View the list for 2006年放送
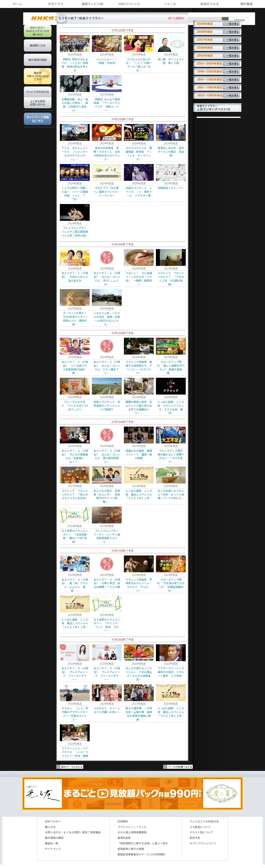The height and width of the screenshot is (868, 265). point(231,48)
